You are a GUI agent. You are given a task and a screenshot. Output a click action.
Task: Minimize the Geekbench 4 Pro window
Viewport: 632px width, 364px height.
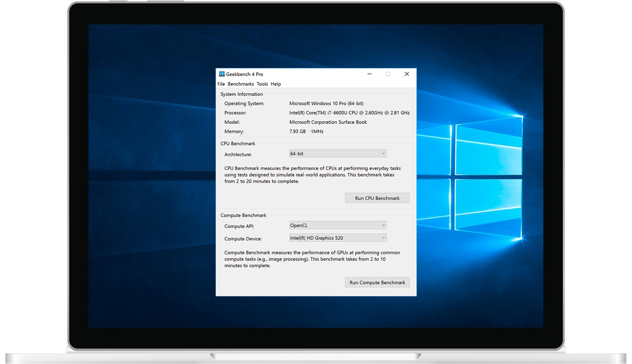pos(370,74)
